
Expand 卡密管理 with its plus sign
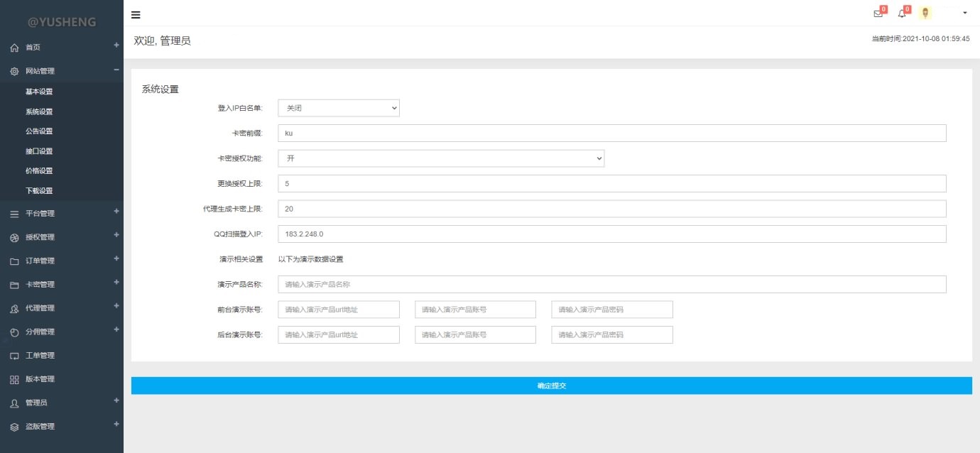[x=116, y=282]
